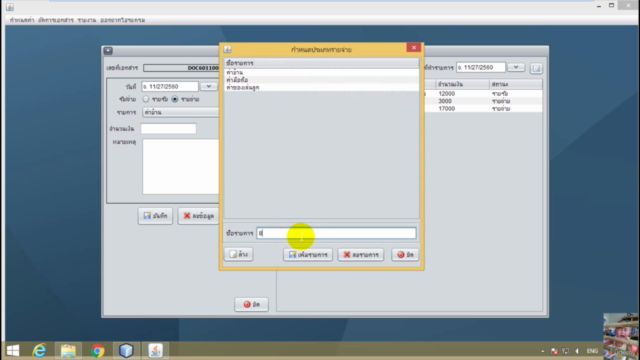Open the กำหนดค่า menu in the menu bar
Screen dimensions: 640x360
click(x=22, y=20)
